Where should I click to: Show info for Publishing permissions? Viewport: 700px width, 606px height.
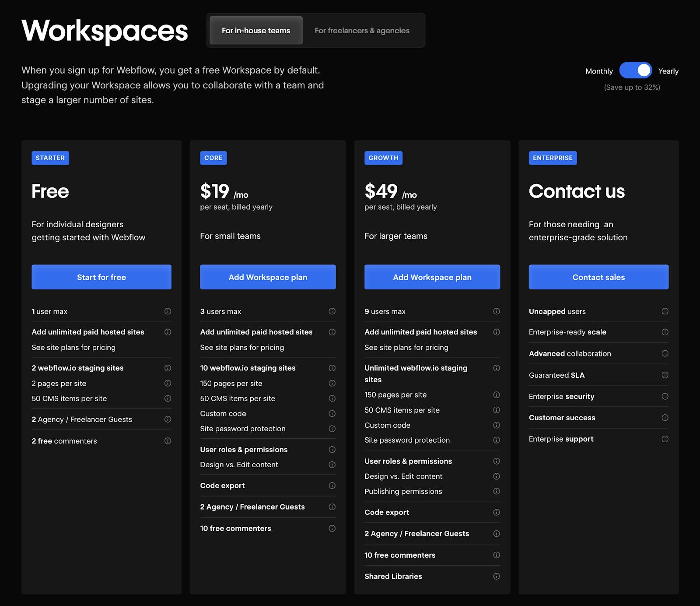click(497, 491)
